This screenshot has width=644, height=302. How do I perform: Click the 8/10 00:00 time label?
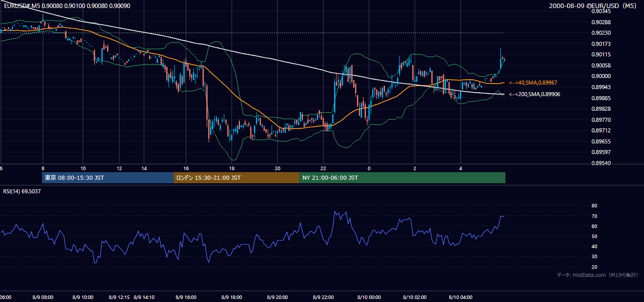(369, 297)
